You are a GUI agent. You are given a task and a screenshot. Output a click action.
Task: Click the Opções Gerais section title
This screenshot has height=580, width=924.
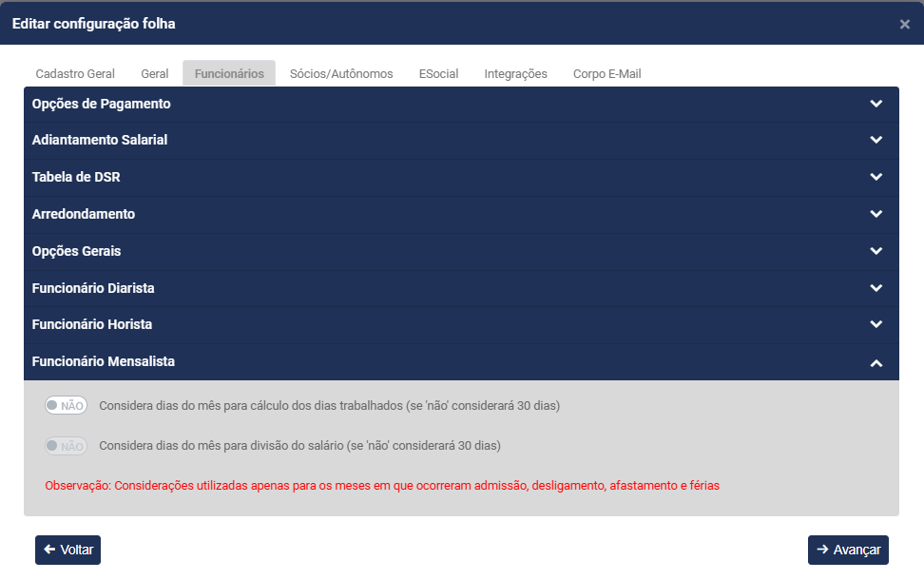[76, 251]
